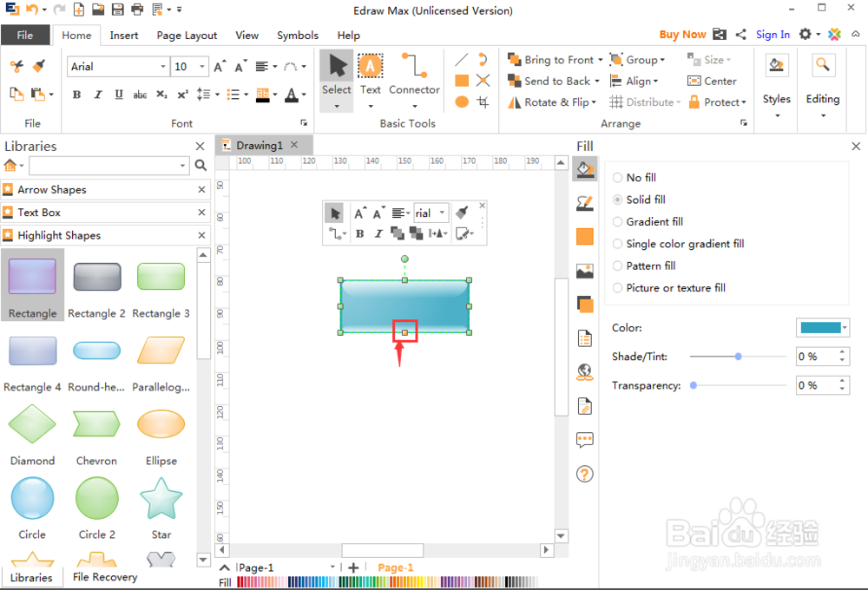Open the fill Color dropdown swatch

point(823,328)
